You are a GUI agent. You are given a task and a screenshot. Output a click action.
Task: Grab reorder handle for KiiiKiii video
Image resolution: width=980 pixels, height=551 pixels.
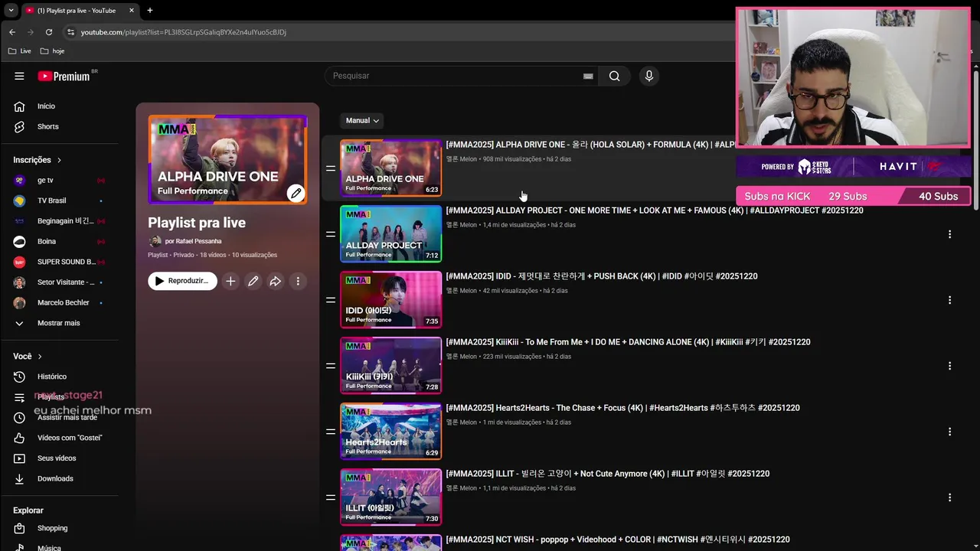point(331,366)
